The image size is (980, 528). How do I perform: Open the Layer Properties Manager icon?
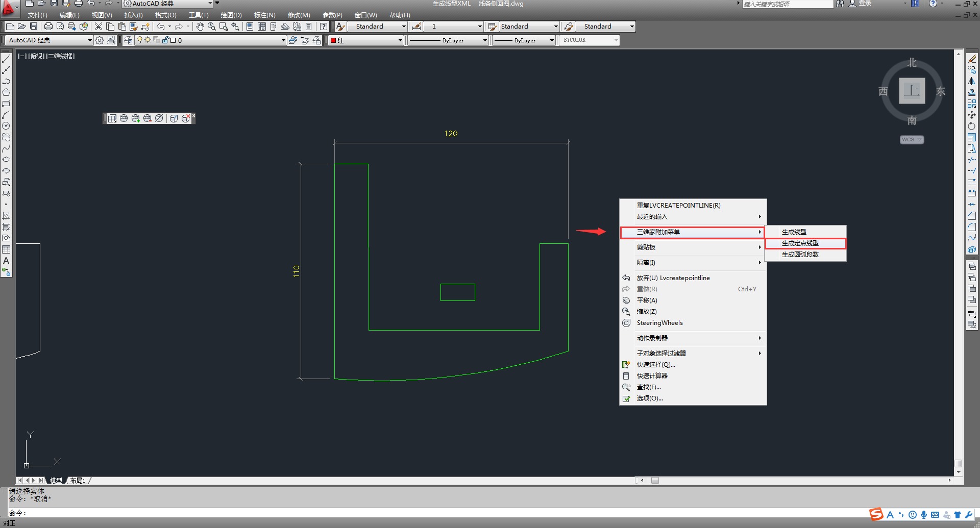(128, 40)
